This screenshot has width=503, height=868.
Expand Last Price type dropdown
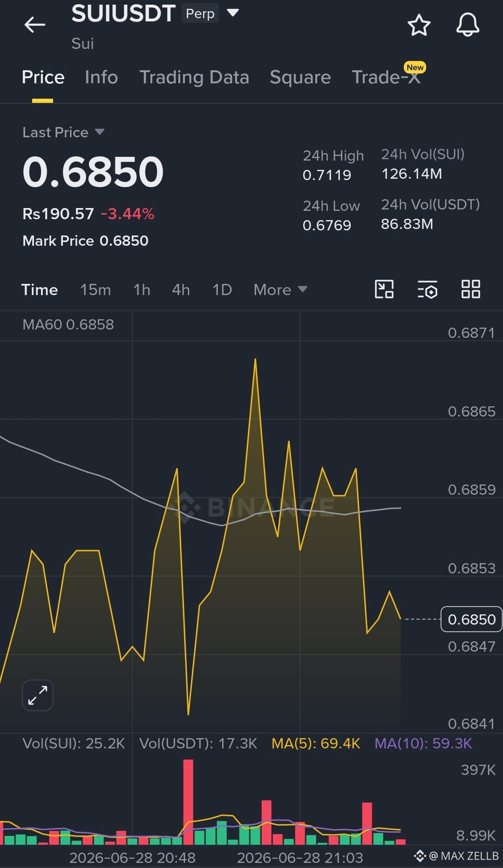[x=99, y=132]
